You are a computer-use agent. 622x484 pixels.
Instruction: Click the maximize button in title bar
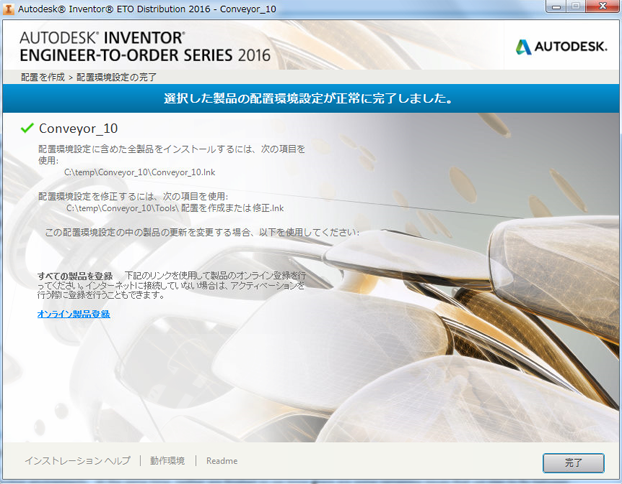[x=578, y=6]
